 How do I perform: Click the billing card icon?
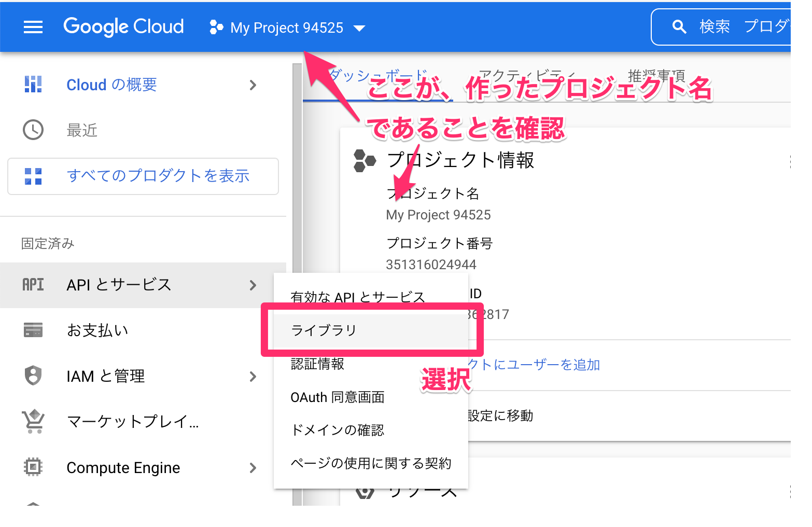pos(33,330)
